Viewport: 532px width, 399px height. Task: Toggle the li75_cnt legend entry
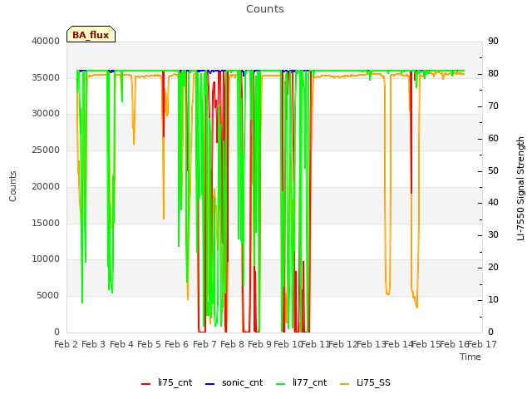click(166, 382)
